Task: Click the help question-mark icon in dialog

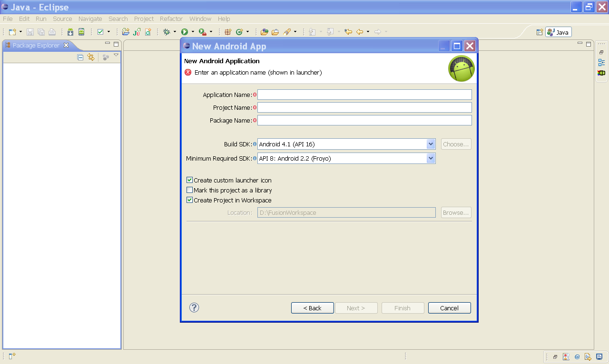Action: coord(194,308)
